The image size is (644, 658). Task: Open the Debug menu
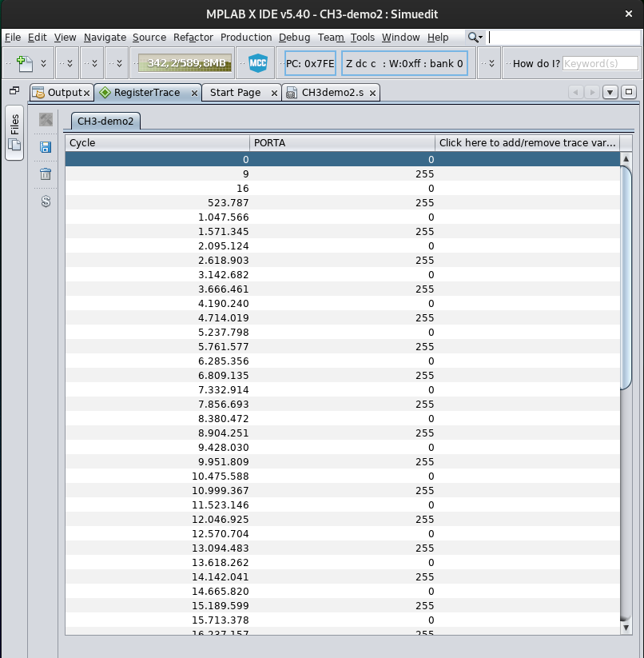click(x=294, y=38)
